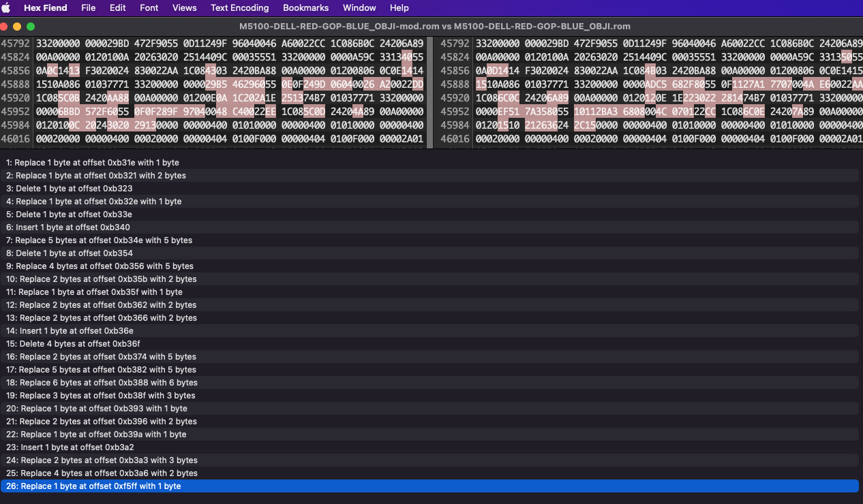This screenshot has width=863, height=504.
Task: Open the Apple menu
Action: coord(6,8)
